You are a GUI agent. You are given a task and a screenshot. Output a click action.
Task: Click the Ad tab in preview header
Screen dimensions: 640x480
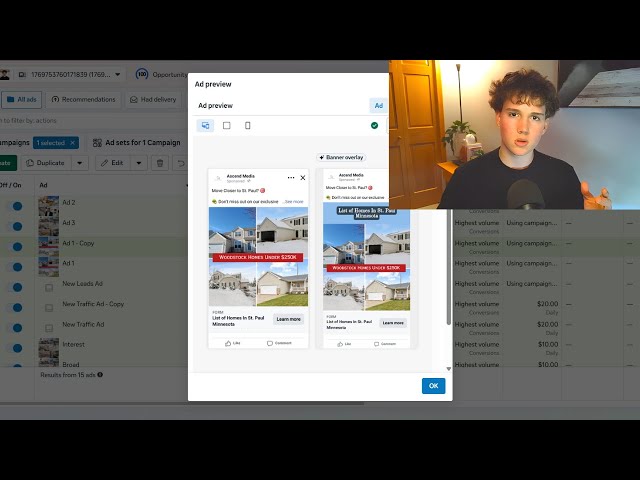(x=378, y=106)
